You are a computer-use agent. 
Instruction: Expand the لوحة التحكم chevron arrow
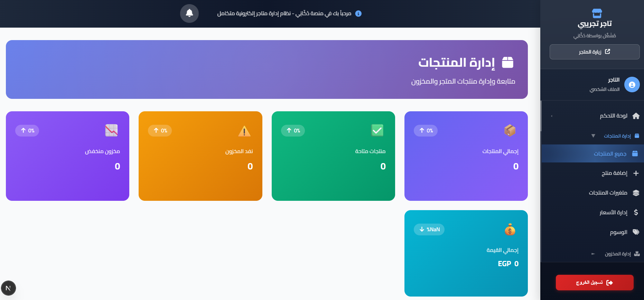pos(552,116)
